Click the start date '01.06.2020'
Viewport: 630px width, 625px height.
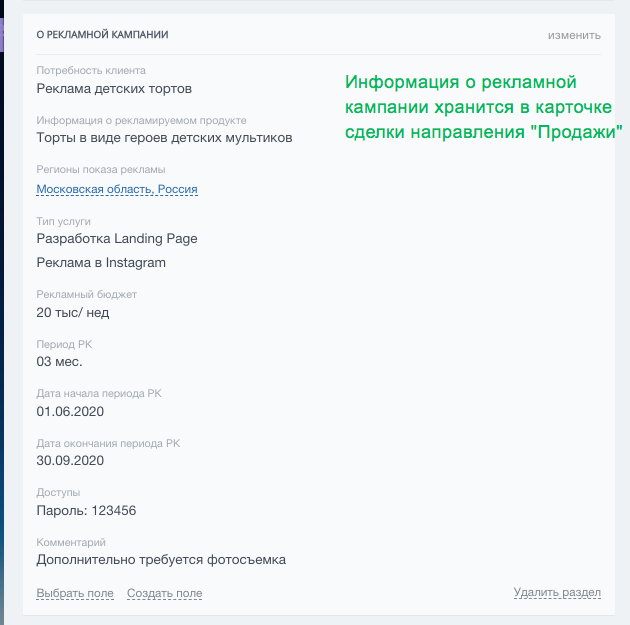click(70, 411)
